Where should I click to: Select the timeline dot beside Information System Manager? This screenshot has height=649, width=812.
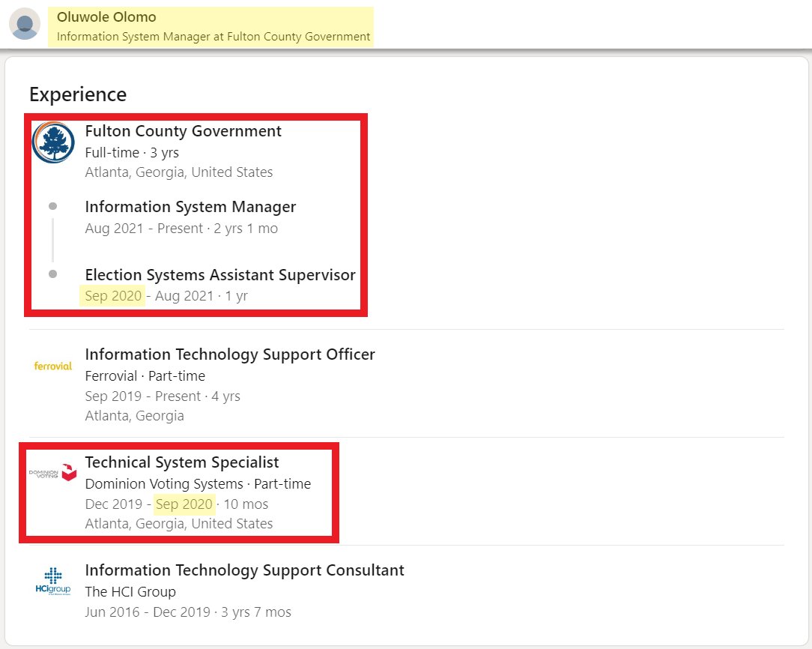[52, 206]
